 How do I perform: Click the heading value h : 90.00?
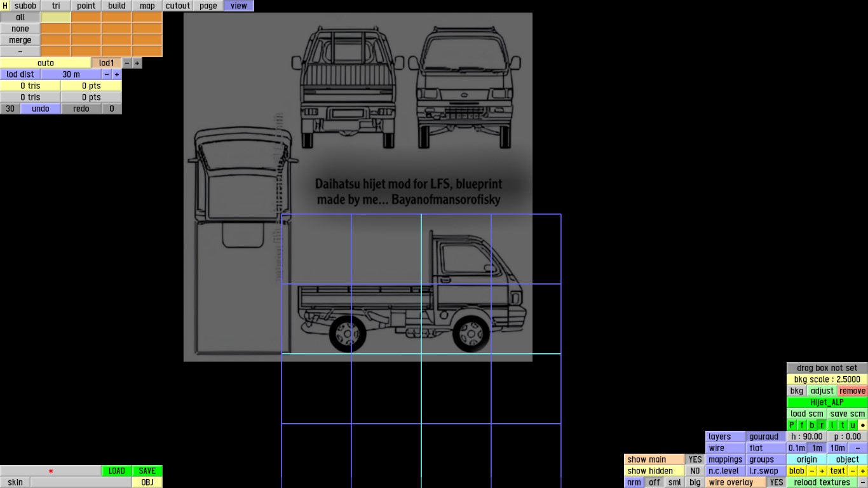pyautogui.click(x=807, y=437)
